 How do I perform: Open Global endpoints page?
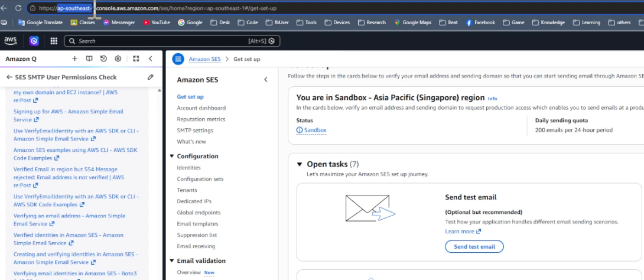199,213
